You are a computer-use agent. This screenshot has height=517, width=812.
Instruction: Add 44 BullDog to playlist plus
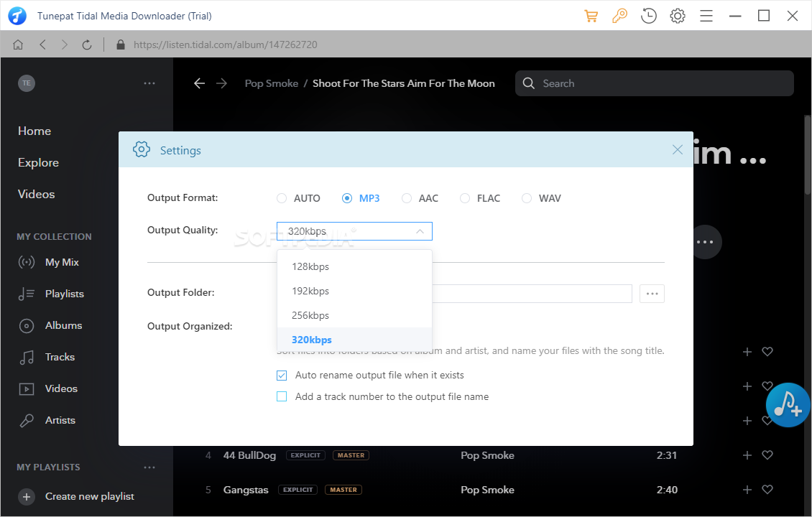point(747,455)
